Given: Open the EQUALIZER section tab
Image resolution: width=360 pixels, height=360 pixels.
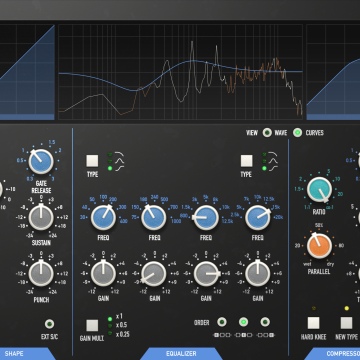Looking at the screenshot, I should pyautogui.click(x=181, y=353).
